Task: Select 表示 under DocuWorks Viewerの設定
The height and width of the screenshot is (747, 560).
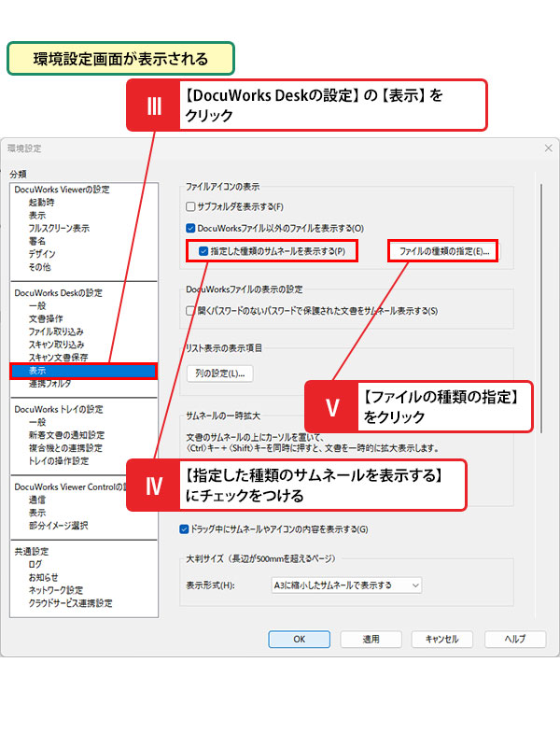Action: tap(37, 216)
